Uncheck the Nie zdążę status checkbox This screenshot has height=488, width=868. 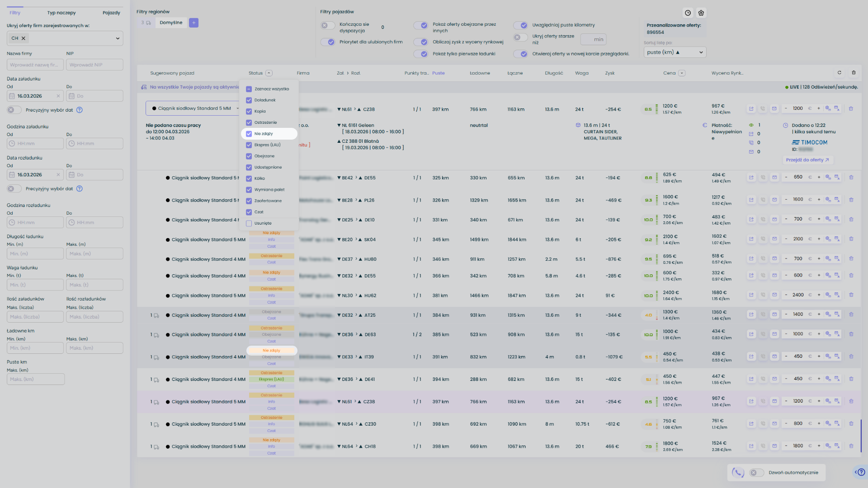[249, 134]
